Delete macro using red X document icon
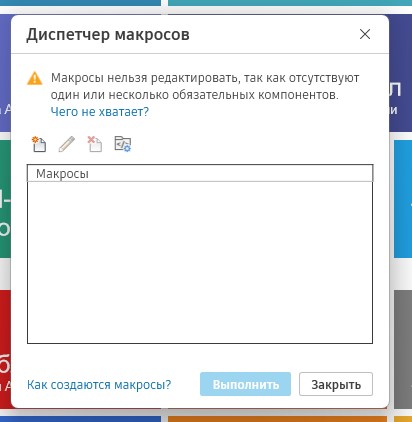 click(95, 144)
